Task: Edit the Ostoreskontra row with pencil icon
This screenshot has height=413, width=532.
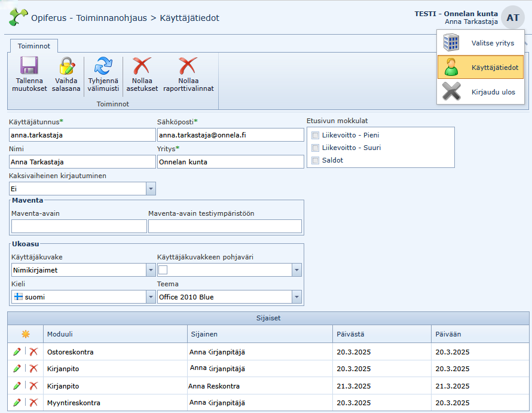Action: coord(17,351)
